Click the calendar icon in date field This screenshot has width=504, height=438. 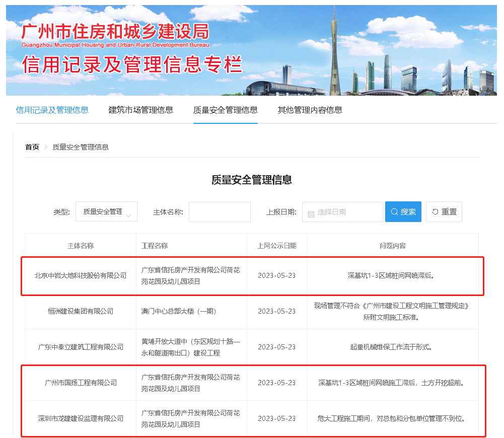311,214
